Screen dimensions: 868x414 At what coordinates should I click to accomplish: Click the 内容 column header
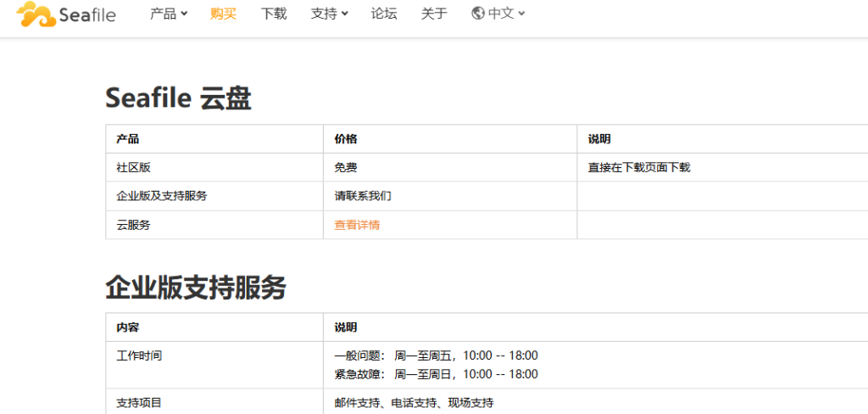[x=214, y=327]
